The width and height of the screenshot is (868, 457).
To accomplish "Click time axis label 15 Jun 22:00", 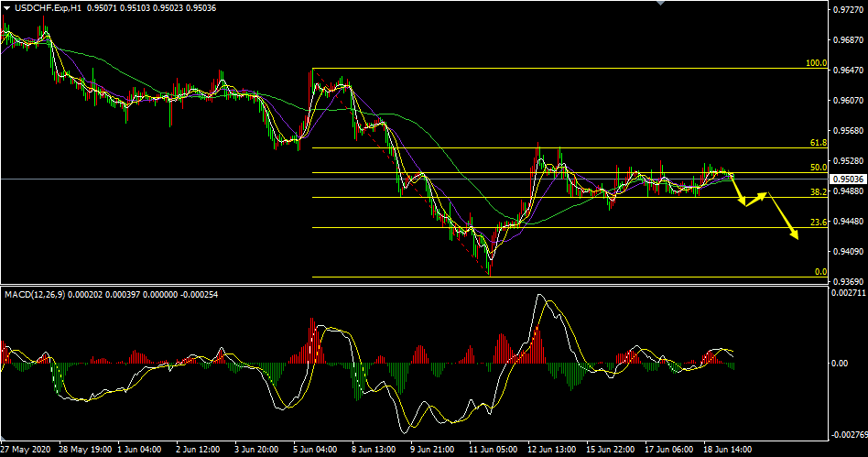I will (x=611, y=449).
